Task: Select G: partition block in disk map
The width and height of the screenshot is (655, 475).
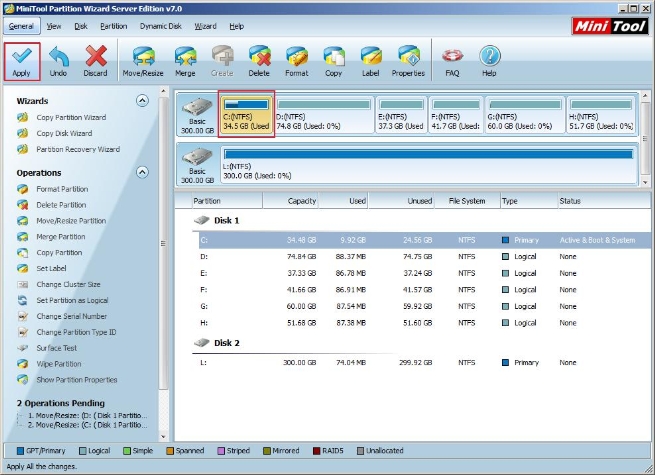Action: coord(525,115)
